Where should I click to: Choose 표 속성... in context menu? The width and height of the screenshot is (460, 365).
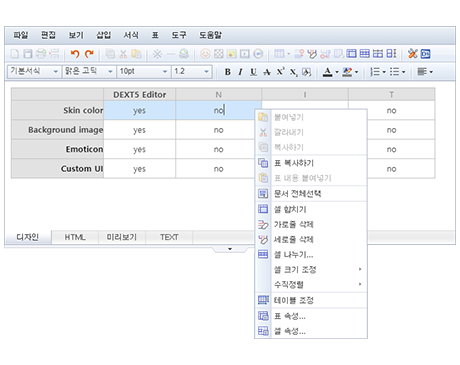(311, 316)
